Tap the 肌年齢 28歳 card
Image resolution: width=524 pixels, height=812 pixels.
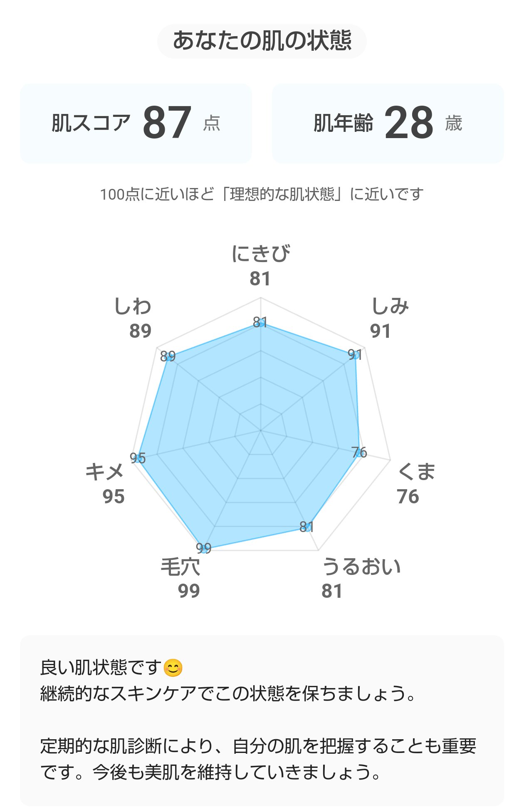click(x=388, y=124)
